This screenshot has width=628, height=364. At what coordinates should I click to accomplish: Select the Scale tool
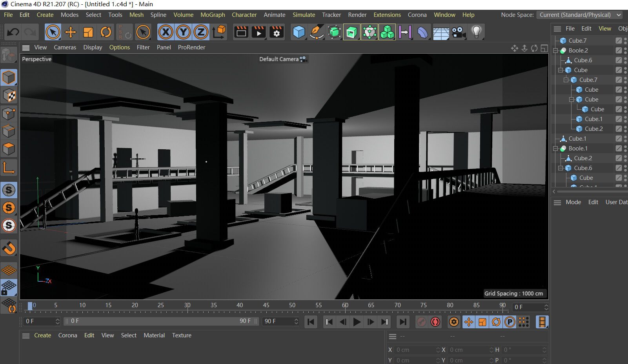[88, 32]
